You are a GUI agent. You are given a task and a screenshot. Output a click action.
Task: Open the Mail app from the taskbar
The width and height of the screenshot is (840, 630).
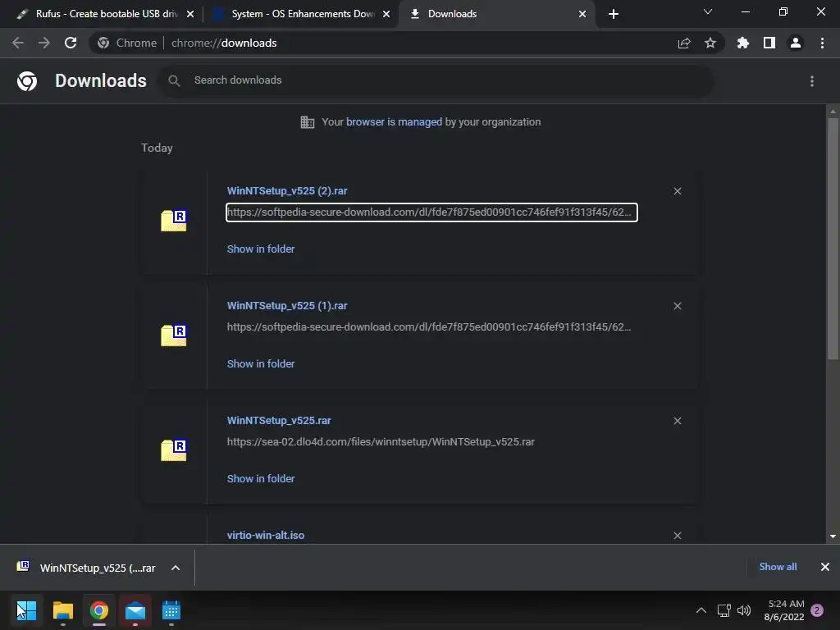tap(135, 610)
